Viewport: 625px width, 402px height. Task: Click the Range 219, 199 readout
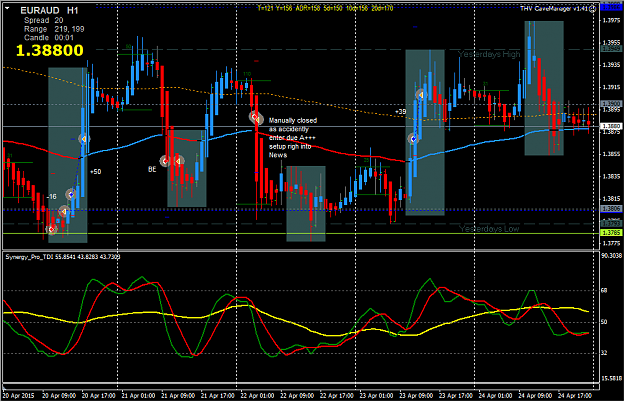[54, 29]
